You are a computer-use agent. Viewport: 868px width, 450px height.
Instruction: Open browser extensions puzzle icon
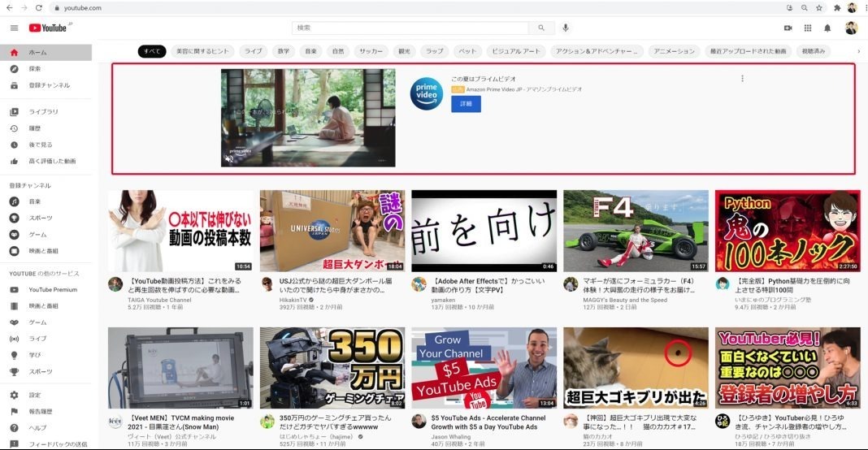tap(837, 8)
